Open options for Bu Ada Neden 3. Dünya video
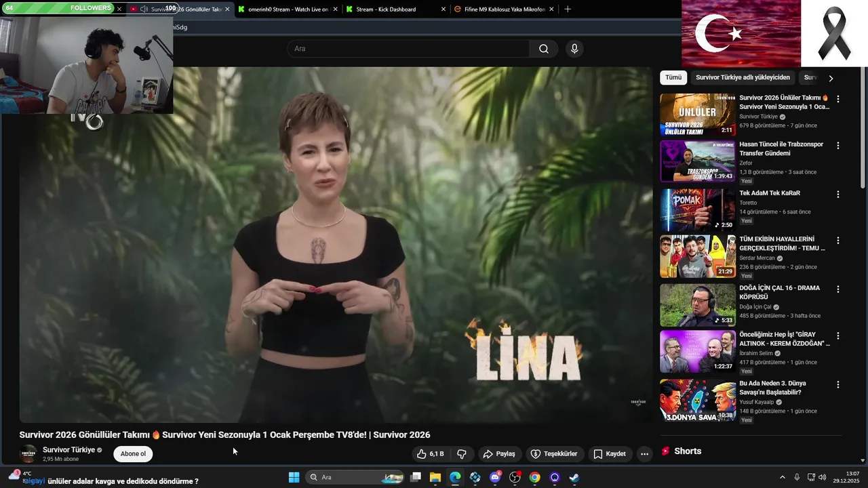This screenshot has height=488, width=868. click(838, 384)
